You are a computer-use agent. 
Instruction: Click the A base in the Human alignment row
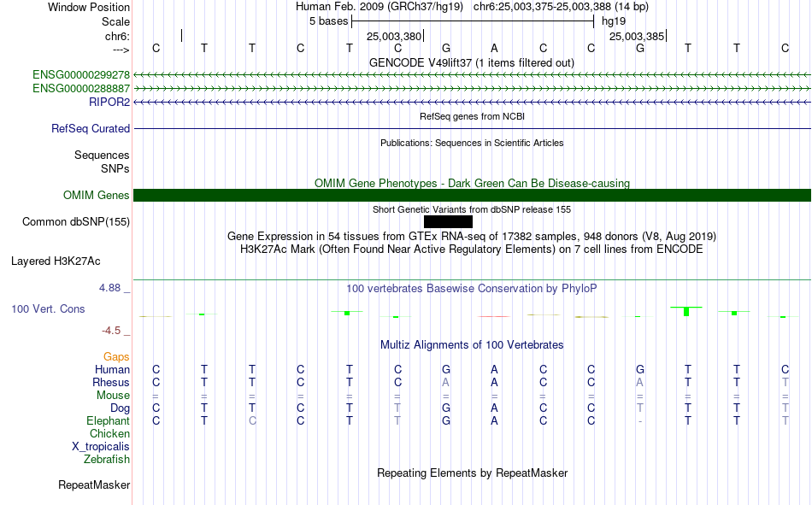coord(495,369)
